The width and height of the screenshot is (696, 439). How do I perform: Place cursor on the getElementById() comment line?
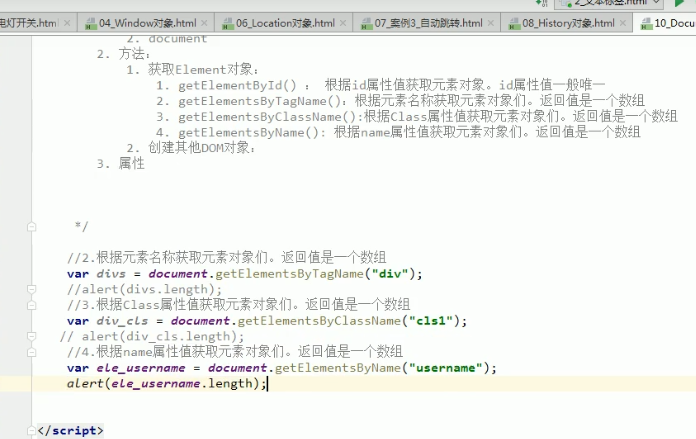click(380, 85)
